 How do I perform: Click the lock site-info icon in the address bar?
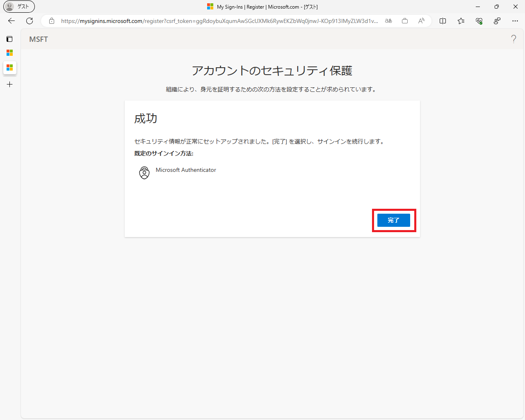tap(52, 21)
